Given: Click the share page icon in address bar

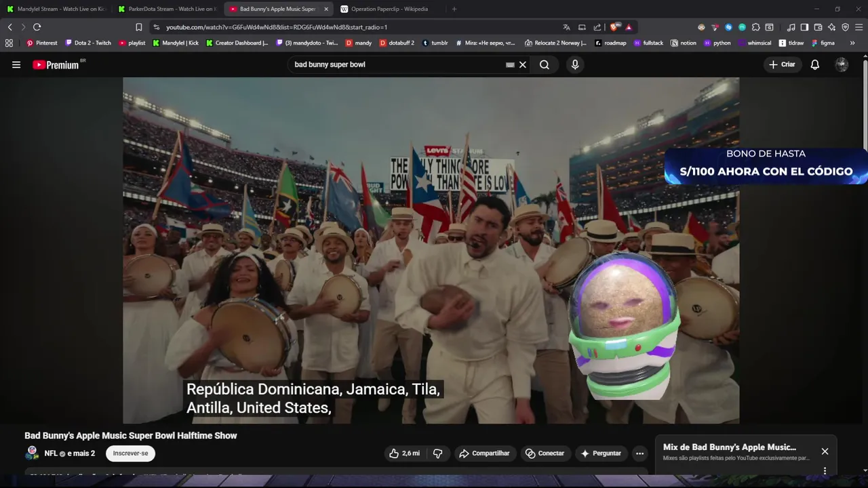Looking at the screenshot, I should pyautogui.click(x=597, y=27).
